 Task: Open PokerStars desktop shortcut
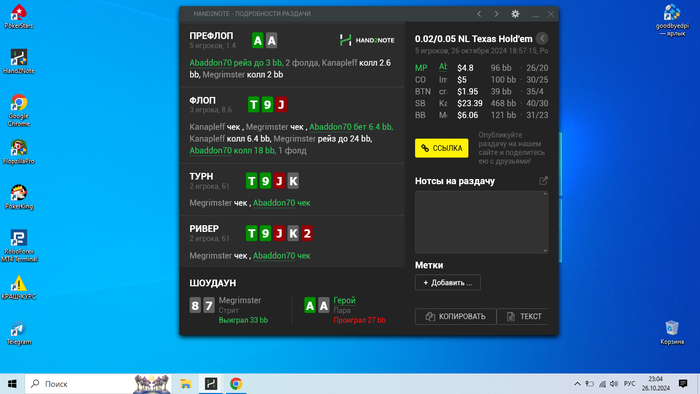19,17
